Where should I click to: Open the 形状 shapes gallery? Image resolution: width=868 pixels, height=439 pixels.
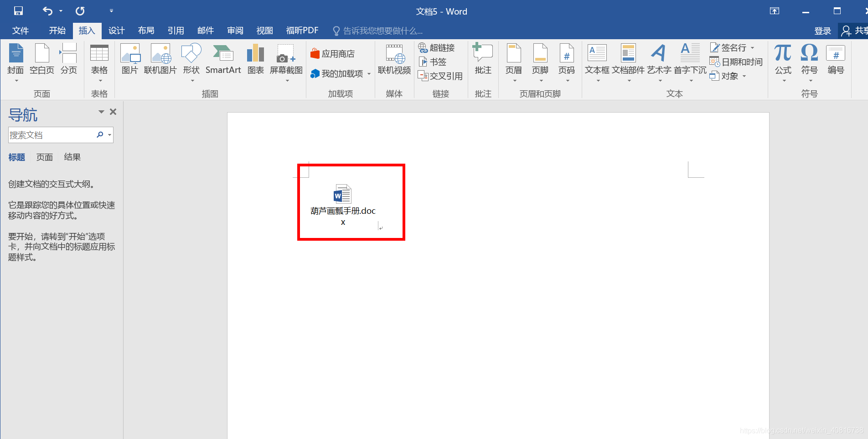[191, 63]
